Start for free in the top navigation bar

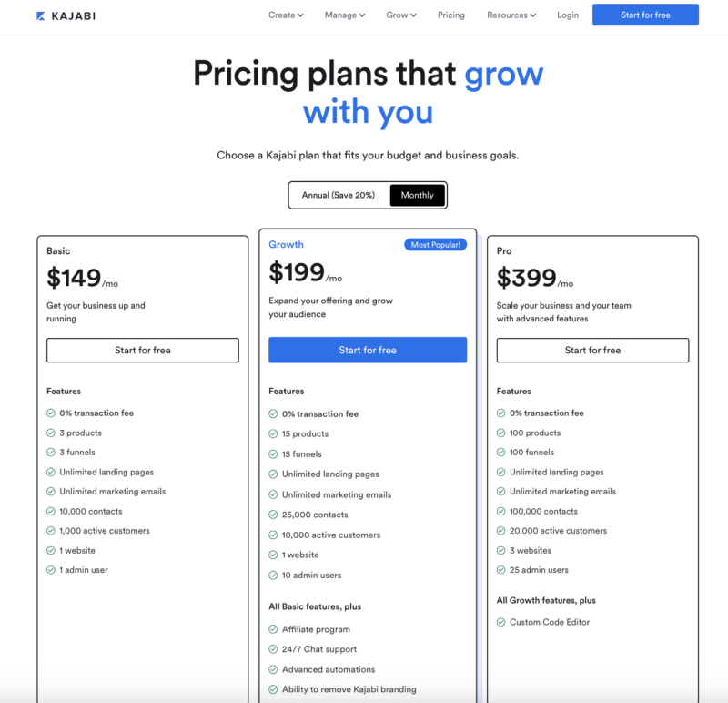645,15
